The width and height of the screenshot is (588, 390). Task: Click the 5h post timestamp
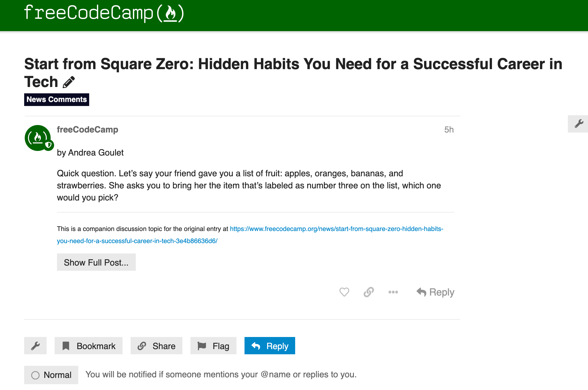(x=449, y=130)
